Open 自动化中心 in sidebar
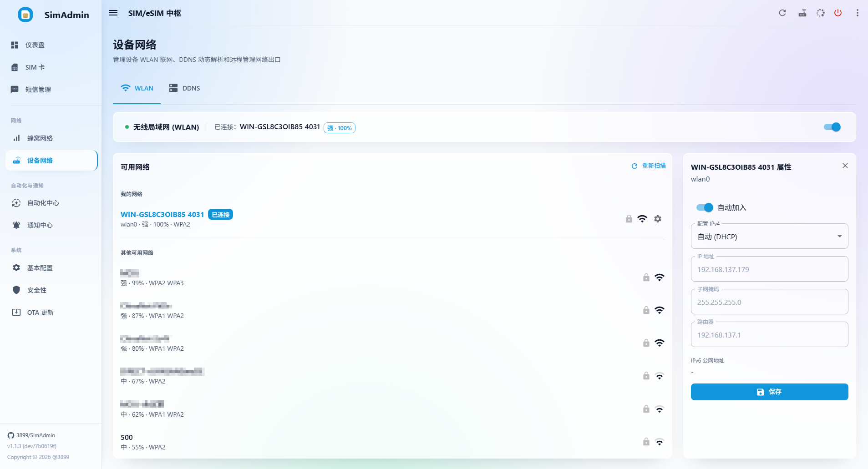The height and width of the screenshot is (469, 868). point(51,203)
